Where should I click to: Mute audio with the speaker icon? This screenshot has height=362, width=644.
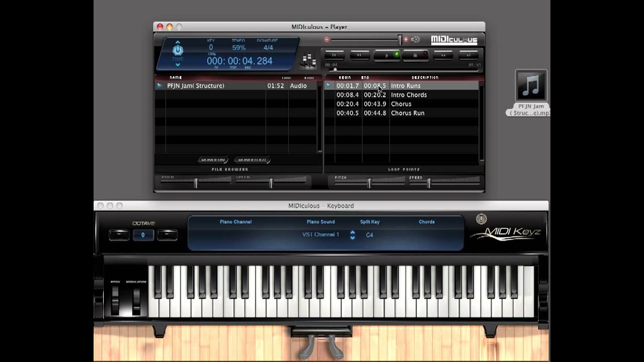pyautogui.click(x=415, y=39)
